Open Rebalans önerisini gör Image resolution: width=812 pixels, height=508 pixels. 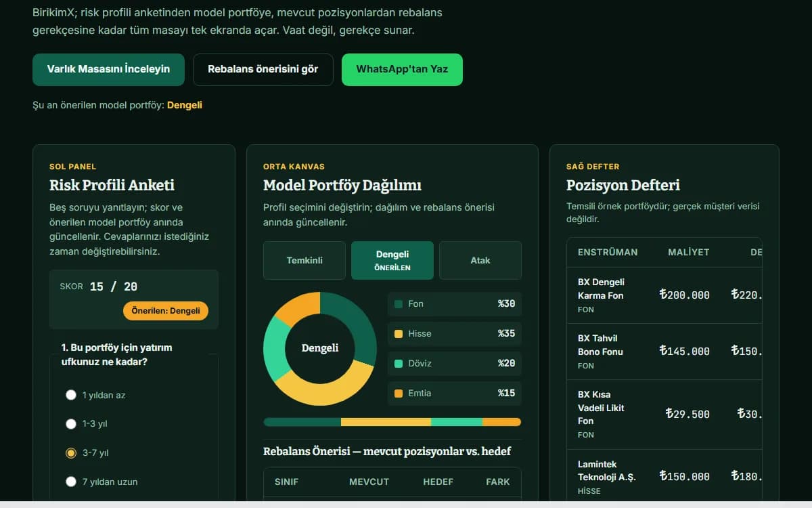coord(263,69)
